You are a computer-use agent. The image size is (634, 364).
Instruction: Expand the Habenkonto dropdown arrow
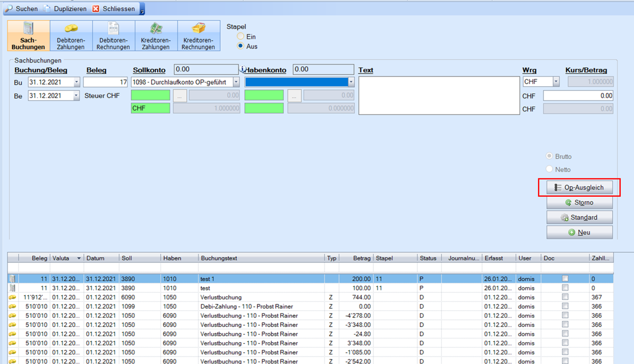click(x=351, y=83)
